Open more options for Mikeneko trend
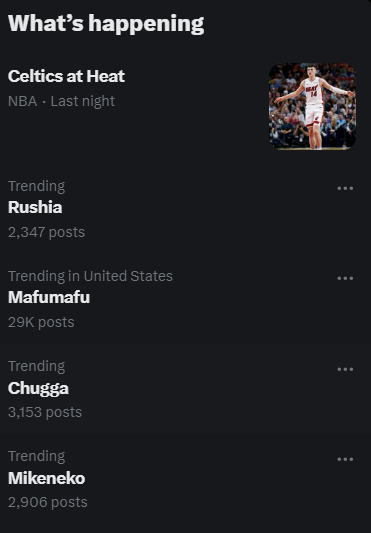 pos(345,459)
